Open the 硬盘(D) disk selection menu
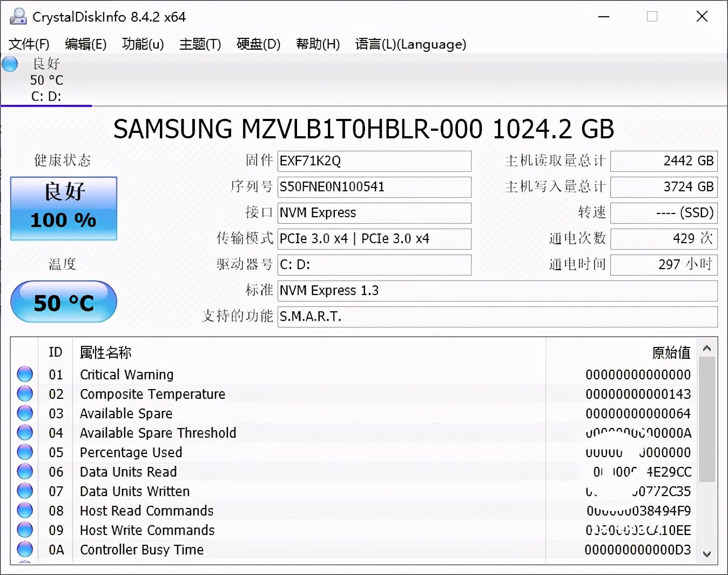 pyautogui.click(x=258, y=44)
